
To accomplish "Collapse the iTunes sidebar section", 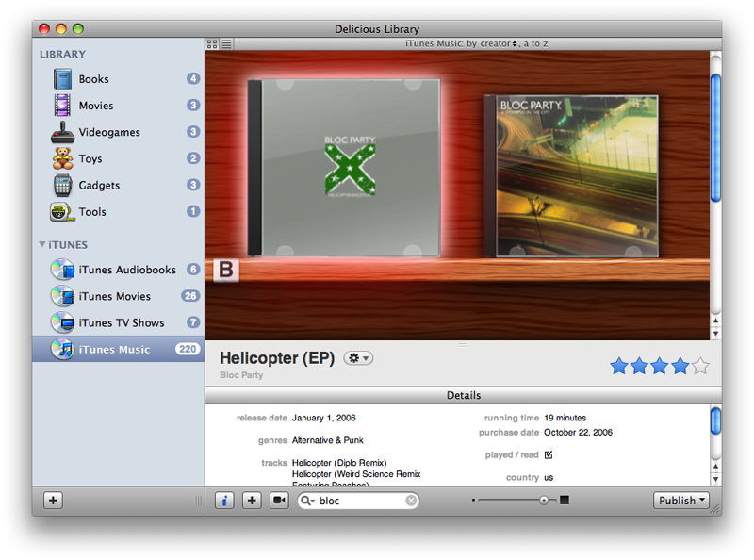I will (x=42, y=244).
